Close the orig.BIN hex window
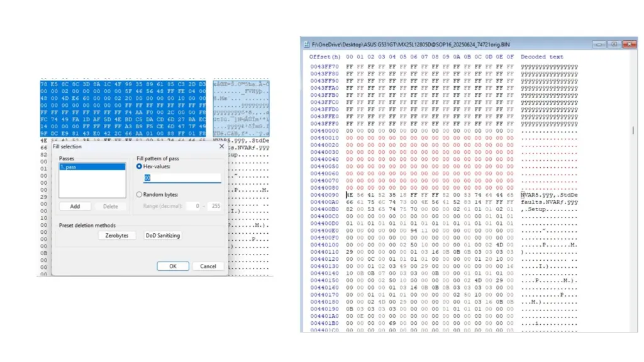 (629, 44)
